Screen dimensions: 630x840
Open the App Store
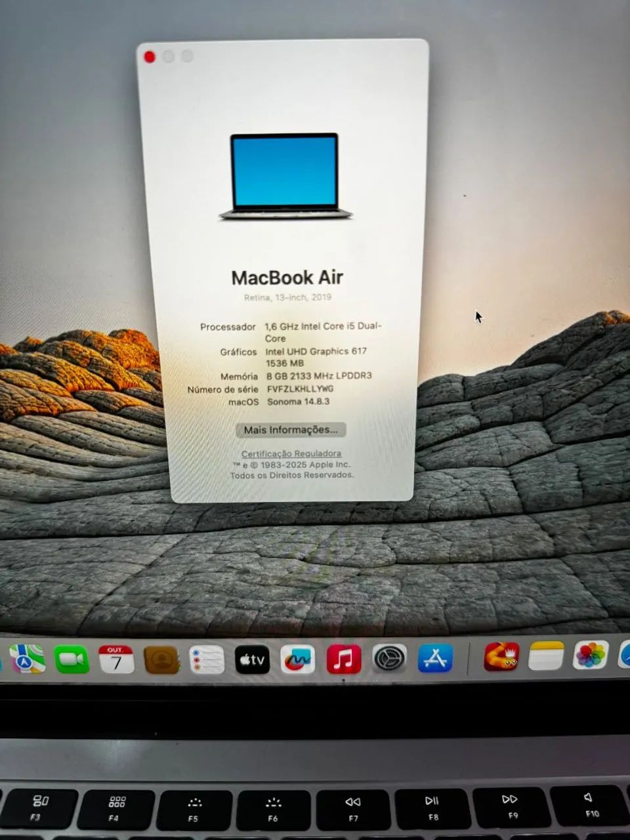click(x=436, y=658)
